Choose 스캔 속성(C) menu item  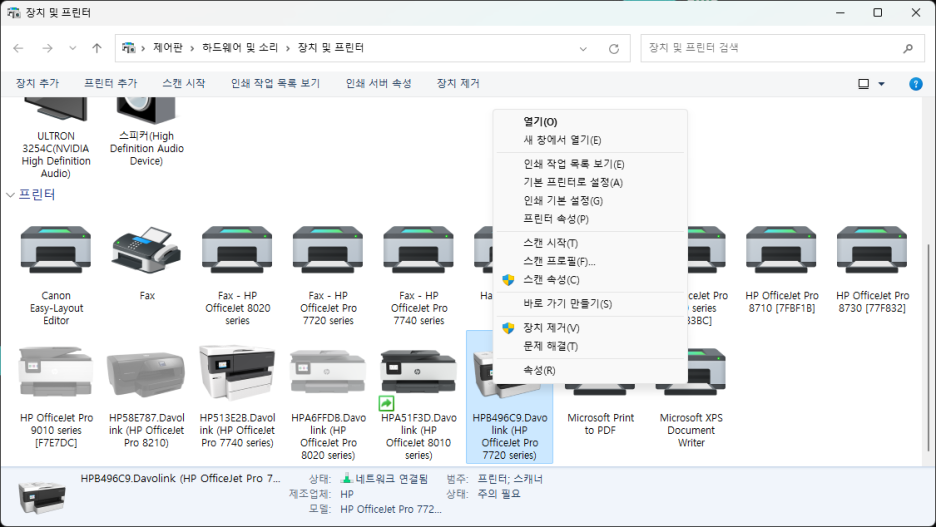(591, 280)
